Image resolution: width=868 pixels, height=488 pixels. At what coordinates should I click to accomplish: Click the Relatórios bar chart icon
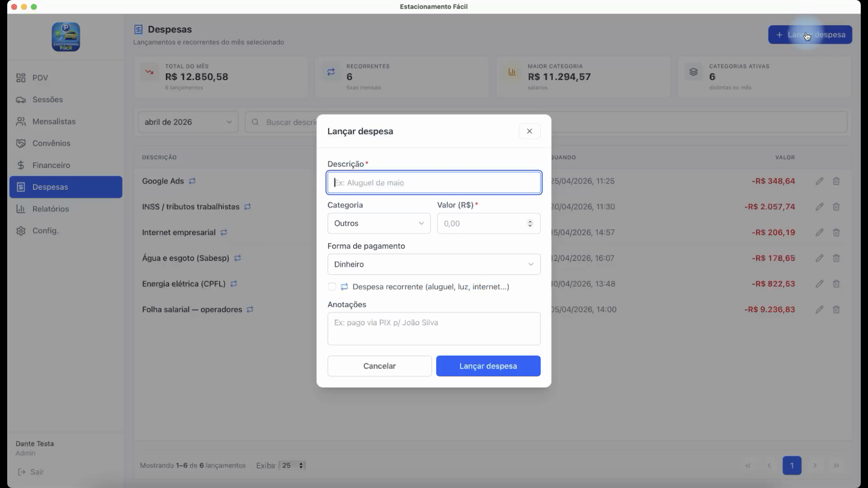click(21, 209)
